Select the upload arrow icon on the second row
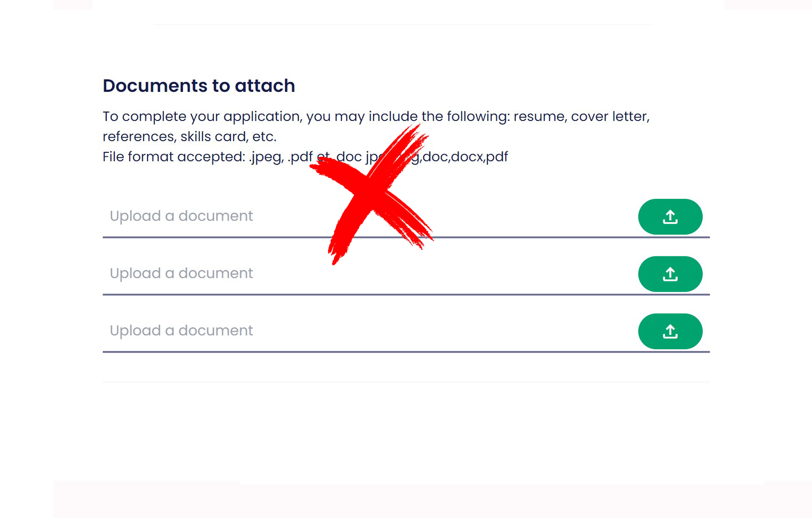Viewport: 812px width, 518px height. [x=670, y=274]
